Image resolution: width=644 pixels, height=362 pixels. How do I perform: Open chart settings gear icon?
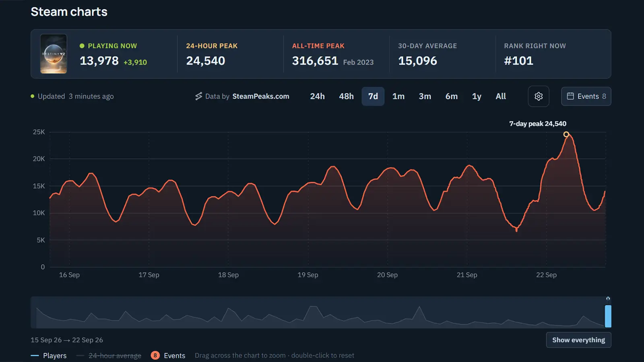[539, 97]
